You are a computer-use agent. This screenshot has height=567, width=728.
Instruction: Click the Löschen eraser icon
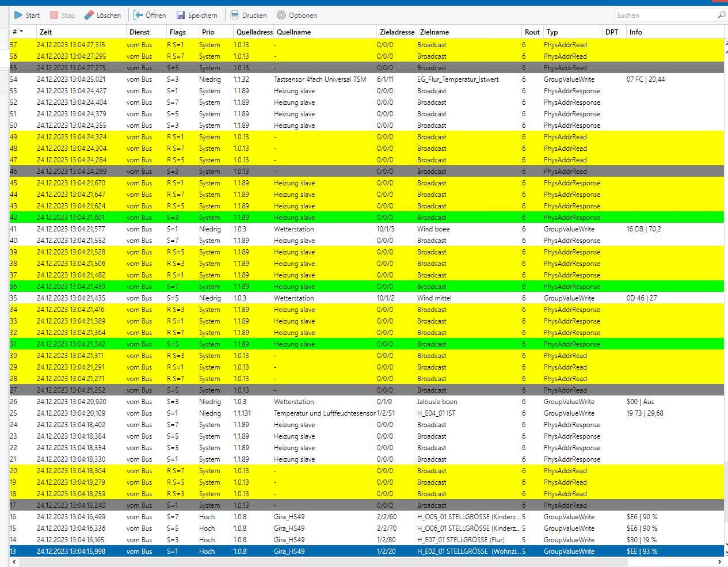click(x=89, y=16)
